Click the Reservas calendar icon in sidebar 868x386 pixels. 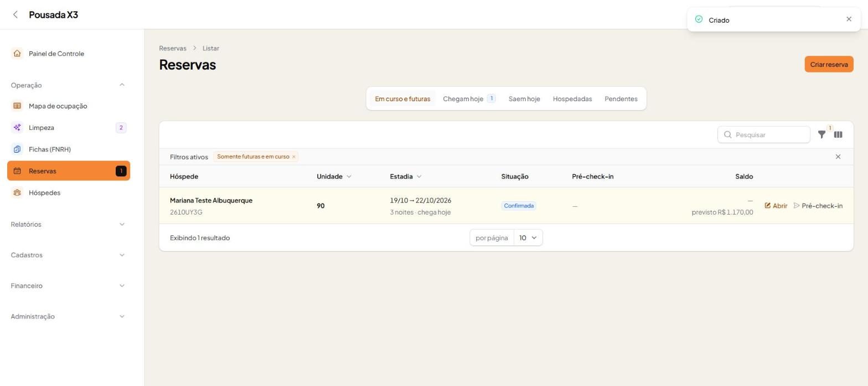pyautogui.click(x=17, y=171)
